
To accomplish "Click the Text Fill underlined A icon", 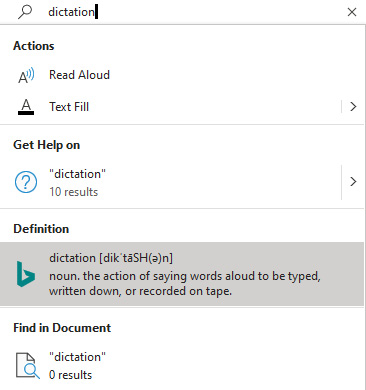I will pyautogui.click(x=26, y=107).
